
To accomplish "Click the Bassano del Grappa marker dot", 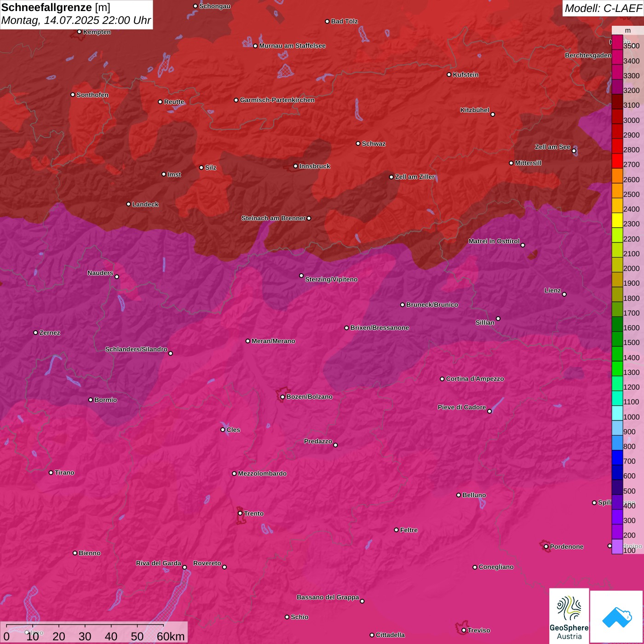I will pyautogui.click(x=362, y=601).
